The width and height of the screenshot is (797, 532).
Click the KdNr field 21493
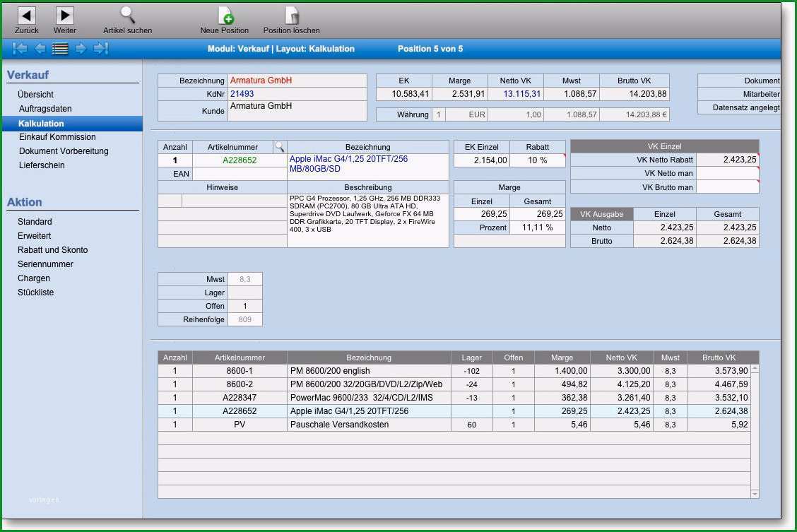pos(297,94)
